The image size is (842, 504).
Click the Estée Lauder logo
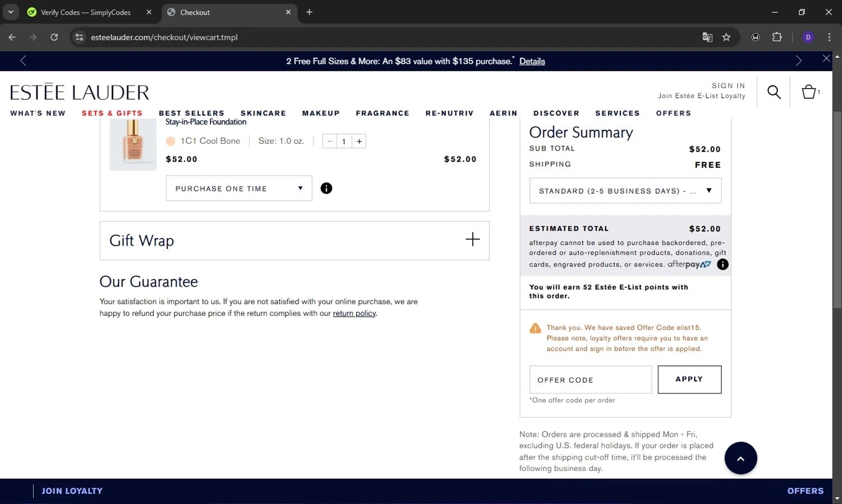click(80, 92)
